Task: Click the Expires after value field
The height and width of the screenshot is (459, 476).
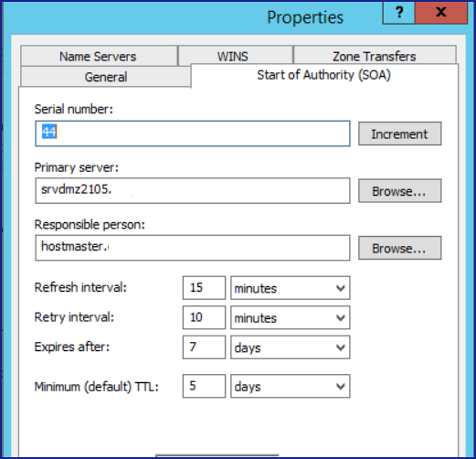Action: (x=204, y=347)
